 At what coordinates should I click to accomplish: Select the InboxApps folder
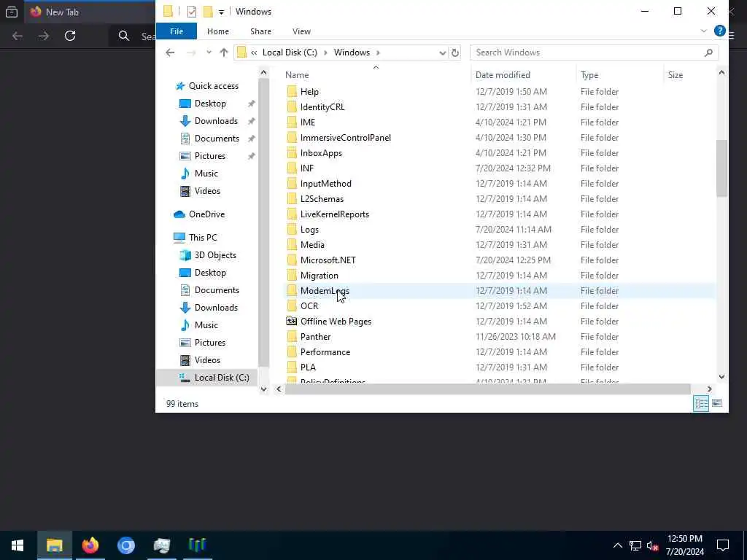(x=321, y=153)
